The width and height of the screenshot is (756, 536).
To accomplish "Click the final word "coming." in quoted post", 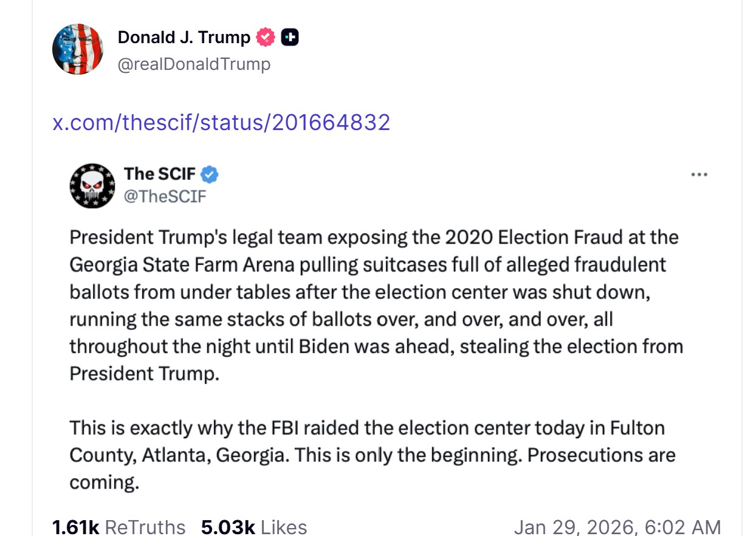I will (105, 482).
